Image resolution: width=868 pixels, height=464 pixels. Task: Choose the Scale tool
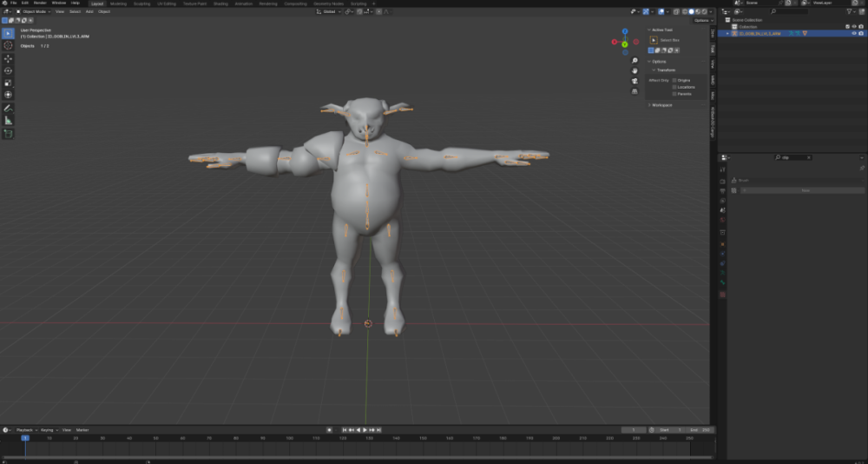(9, 83)
